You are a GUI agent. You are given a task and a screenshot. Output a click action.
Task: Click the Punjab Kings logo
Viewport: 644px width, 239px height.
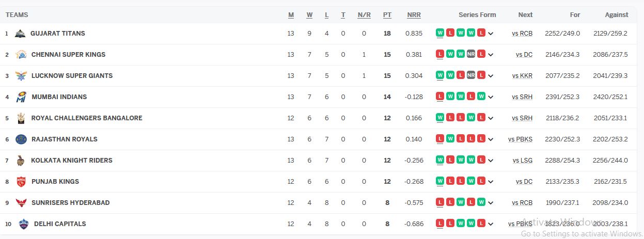pyautogui.click(x=21, y=182)
